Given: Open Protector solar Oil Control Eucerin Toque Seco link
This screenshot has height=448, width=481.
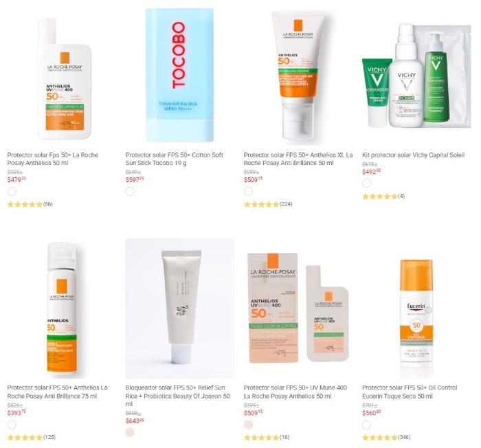Looking at the screenshot, I should pyautogui.click(x=410, y=392).
